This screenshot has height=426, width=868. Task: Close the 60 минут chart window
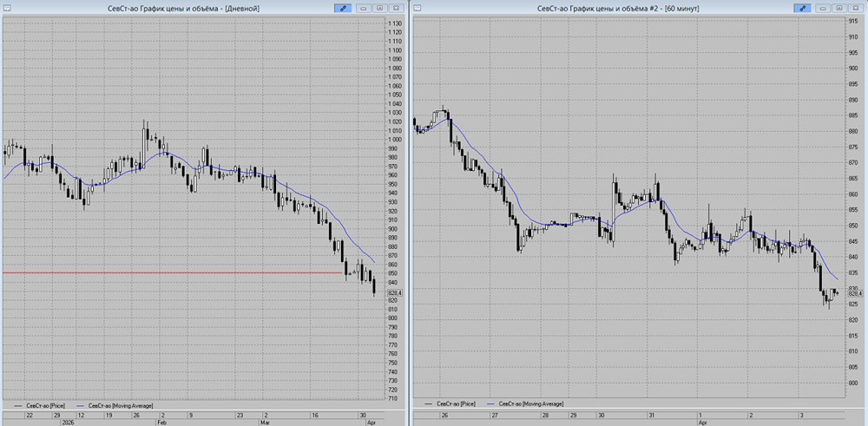(x=855, y=9)
